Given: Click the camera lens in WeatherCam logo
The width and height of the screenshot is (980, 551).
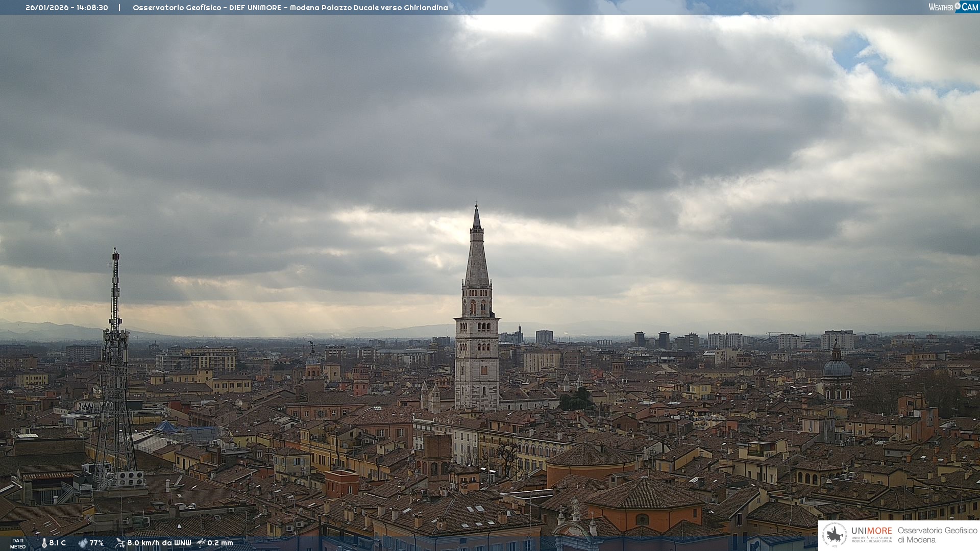Looking at the screenshot, I should click(958, 5).
